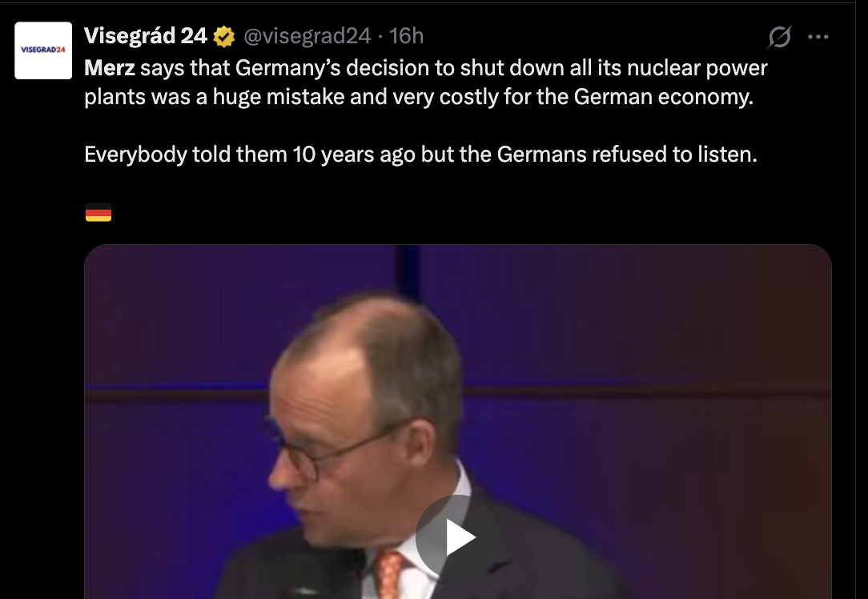Open the Grok explain icon on the post
Screen dimensions: 868x599
point(779,37)
